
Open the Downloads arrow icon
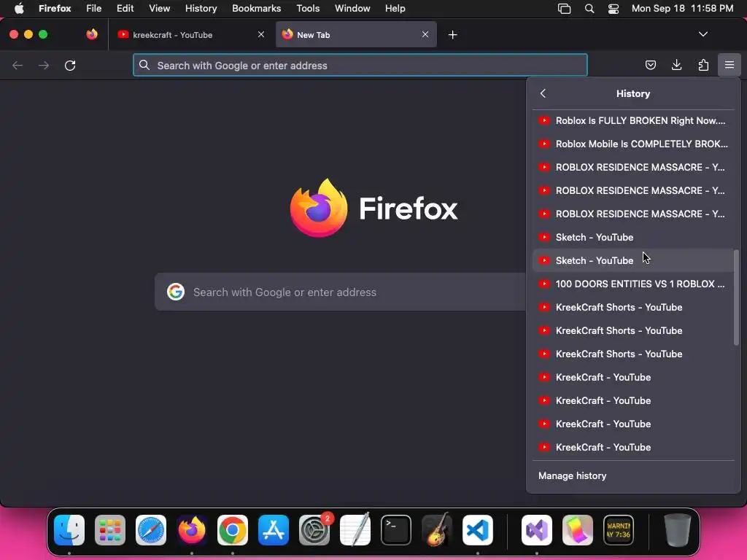coord(676,65)
